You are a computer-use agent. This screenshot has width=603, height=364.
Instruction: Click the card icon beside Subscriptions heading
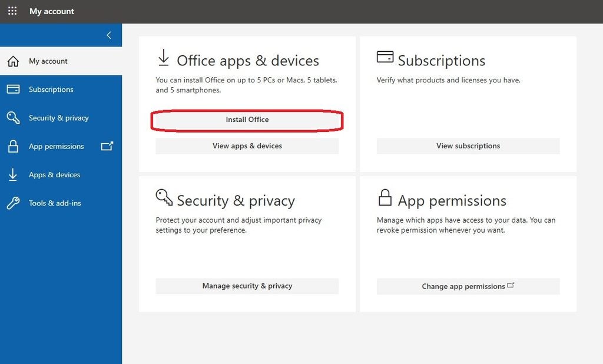(x=385, y=57)
